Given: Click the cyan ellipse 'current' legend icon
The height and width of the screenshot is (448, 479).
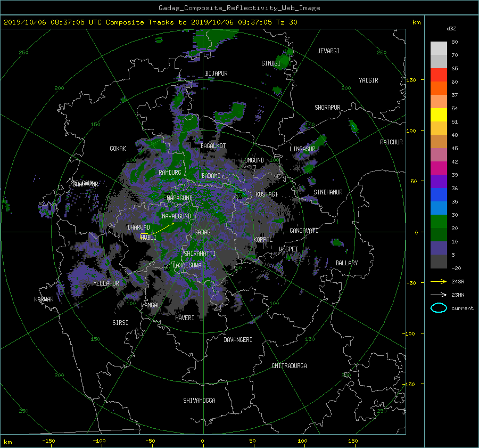Looking at the screenshot, I should [439, 308].
